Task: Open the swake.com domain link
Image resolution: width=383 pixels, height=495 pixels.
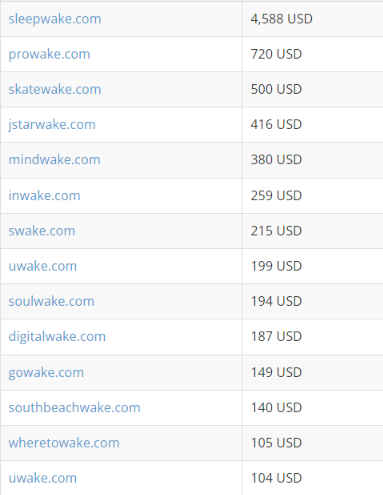Action: (x=42, y=231)
